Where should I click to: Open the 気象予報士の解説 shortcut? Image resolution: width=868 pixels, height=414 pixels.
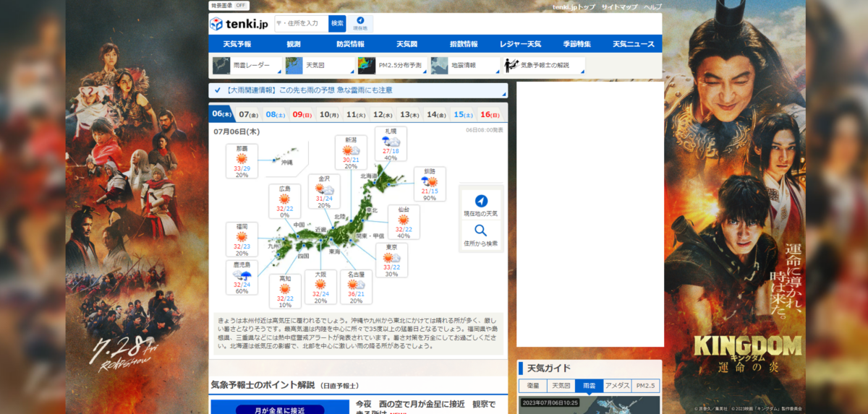(x=544, y=66)
